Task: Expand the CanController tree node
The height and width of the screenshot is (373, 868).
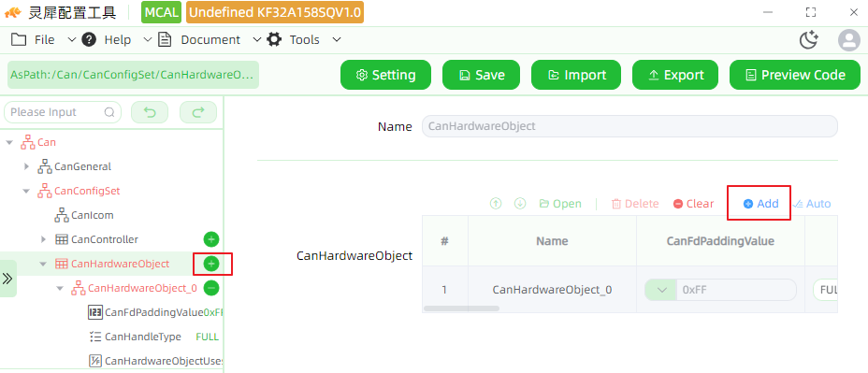Action: click(x=43, y=239)
